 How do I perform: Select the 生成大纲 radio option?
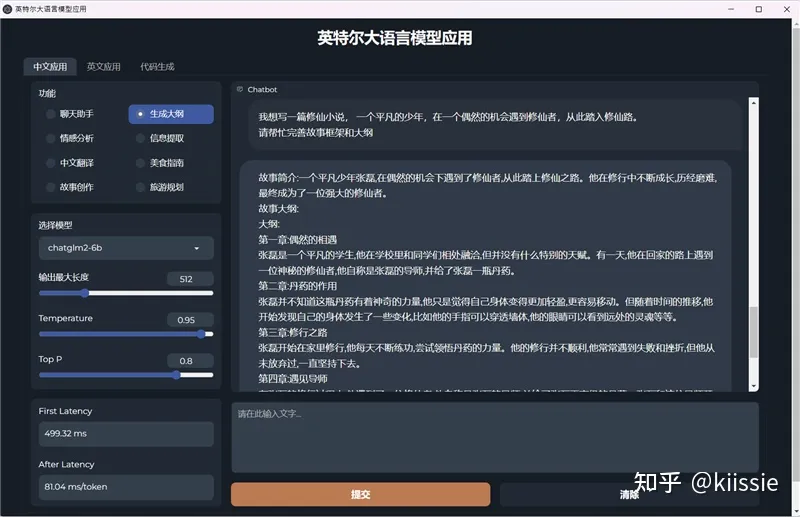171,114
